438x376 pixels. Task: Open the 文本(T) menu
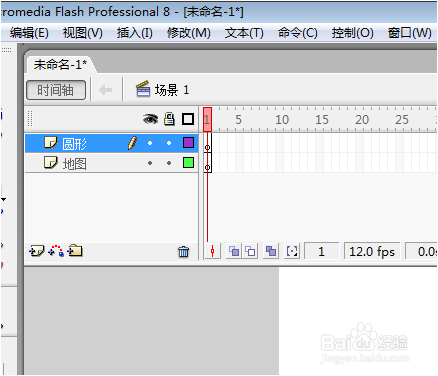[244, 33]
